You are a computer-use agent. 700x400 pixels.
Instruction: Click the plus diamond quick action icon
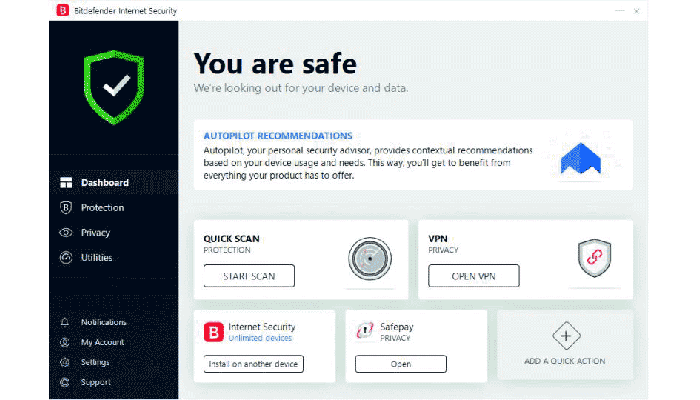click(566, 336)
